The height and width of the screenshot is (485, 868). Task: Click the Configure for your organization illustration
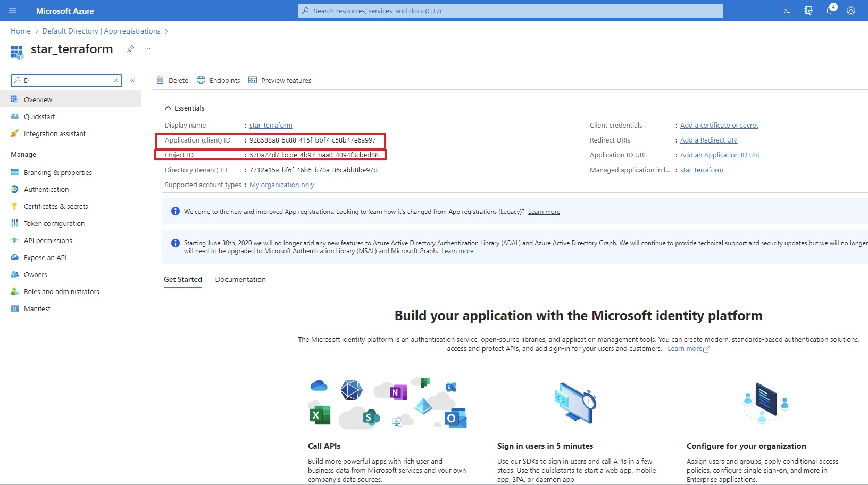[766, 403]
